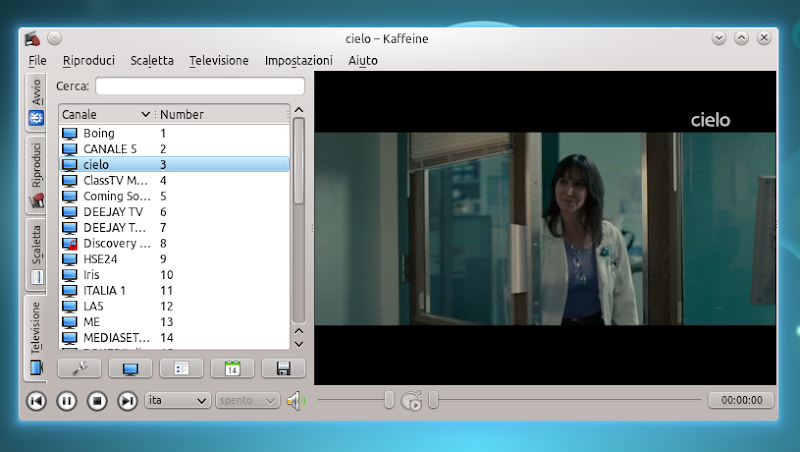Click the 00:00:00 time display button
The width and height of the screenshot is (800, 452).
pyautogui.click(x=741, y=400)
